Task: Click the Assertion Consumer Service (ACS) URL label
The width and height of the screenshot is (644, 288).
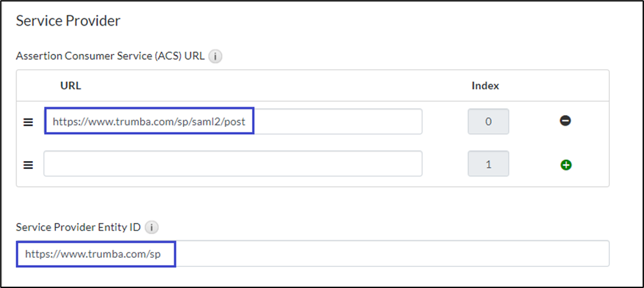Action: [x=111, y=57]
